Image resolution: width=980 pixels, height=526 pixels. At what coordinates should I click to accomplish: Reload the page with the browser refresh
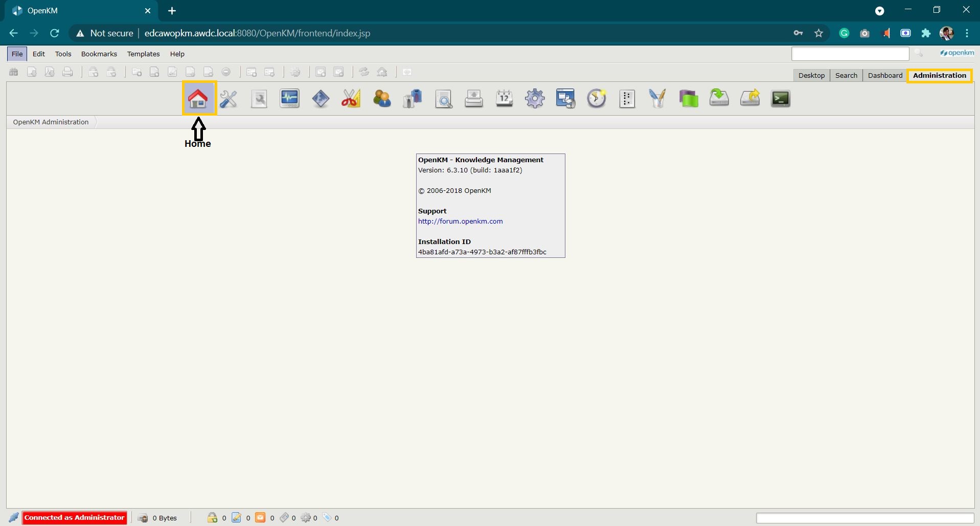pyautogui.click(x=55, y=33)
